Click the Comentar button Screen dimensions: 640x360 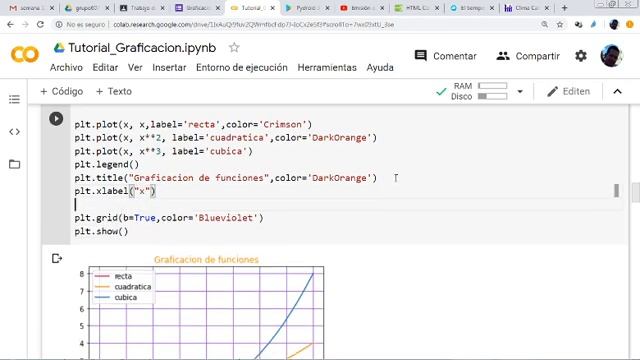click(445, 56)
